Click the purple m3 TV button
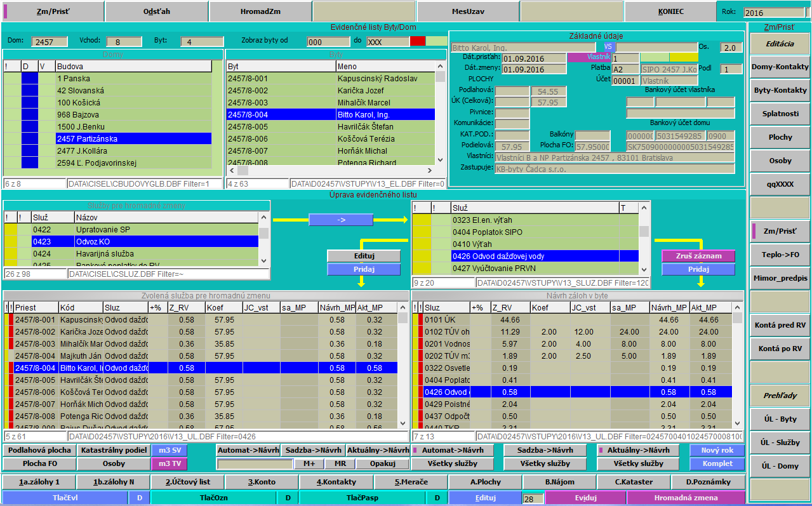The height and width of the screenshot is (506, 812). (x=169, y=463)
